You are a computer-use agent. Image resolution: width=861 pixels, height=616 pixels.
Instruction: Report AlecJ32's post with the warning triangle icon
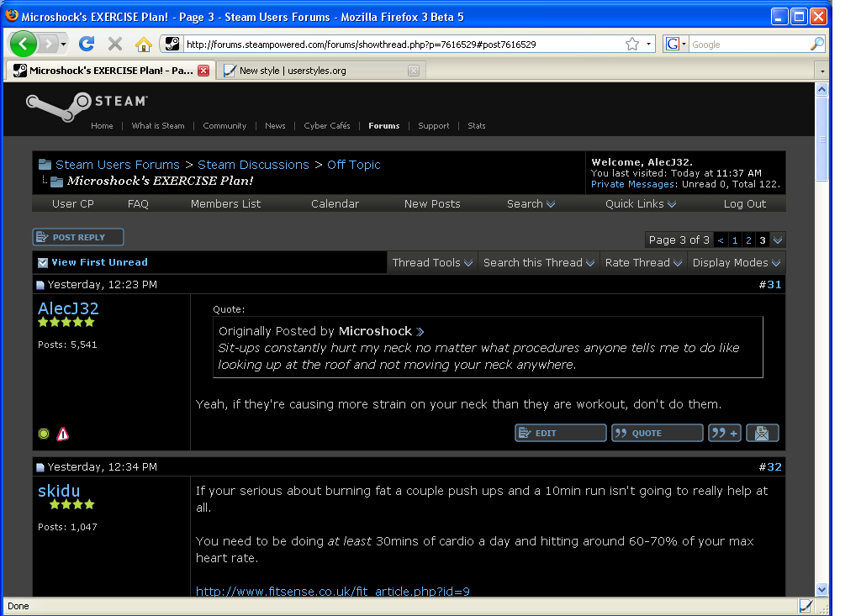[61, 433]
